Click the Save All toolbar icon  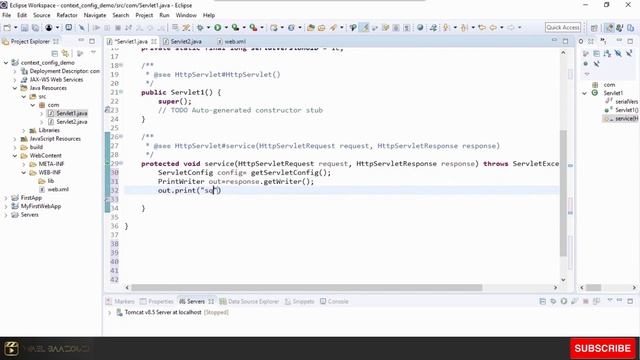pos(35,27)
